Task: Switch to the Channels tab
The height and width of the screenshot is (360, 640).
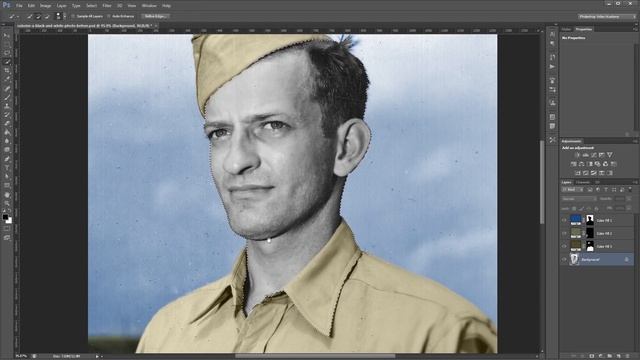Action: pos(583,182)
